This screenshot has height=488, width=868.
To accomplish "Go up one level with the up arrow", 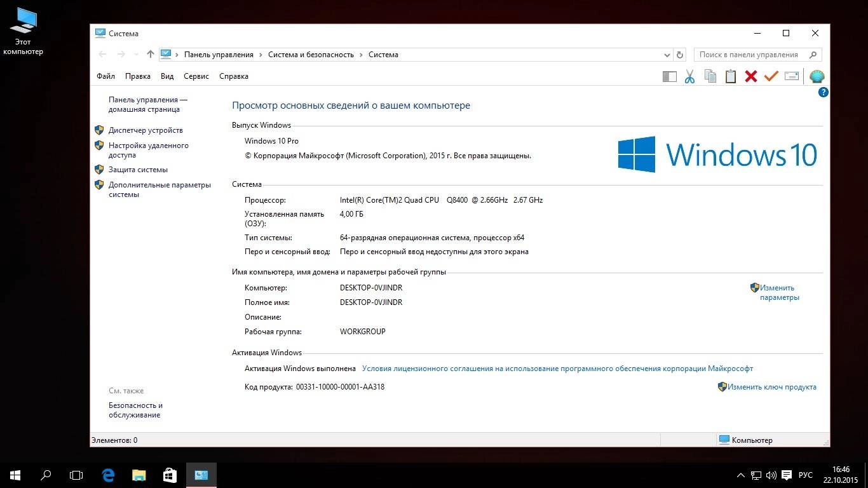I will [x=151, y=55].
